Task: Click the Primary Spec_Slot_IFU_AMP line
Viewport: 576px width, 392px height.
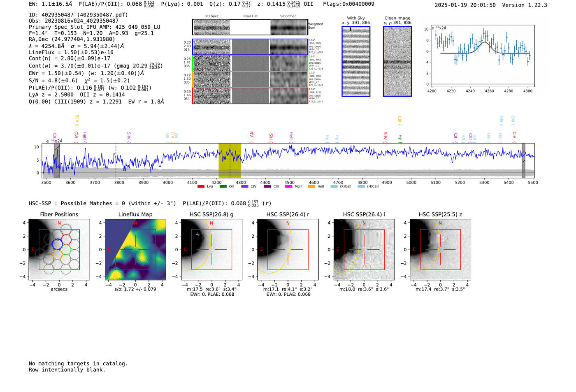Action: (94, 27)
